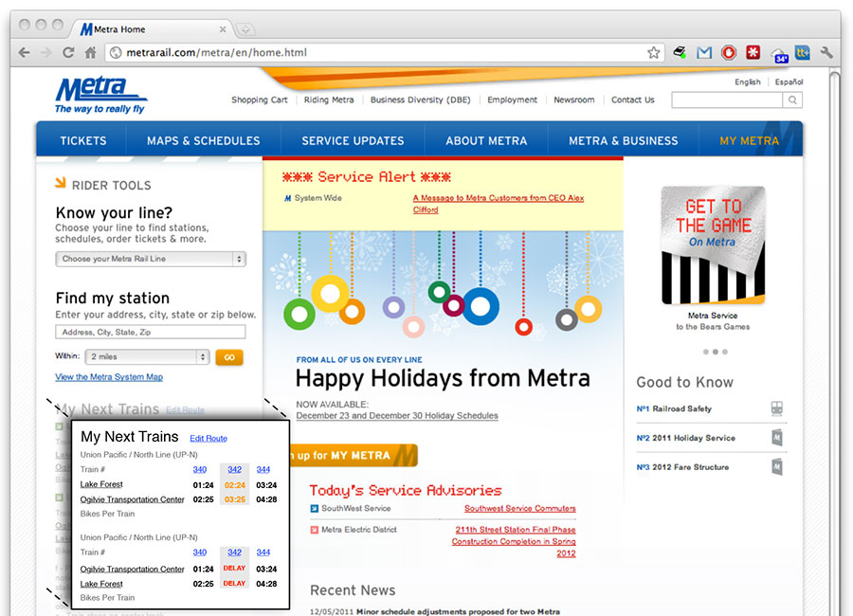Click the red circle extension icon
The height and width of the screenshot is (616, 853).
click(x=729, y=53)
